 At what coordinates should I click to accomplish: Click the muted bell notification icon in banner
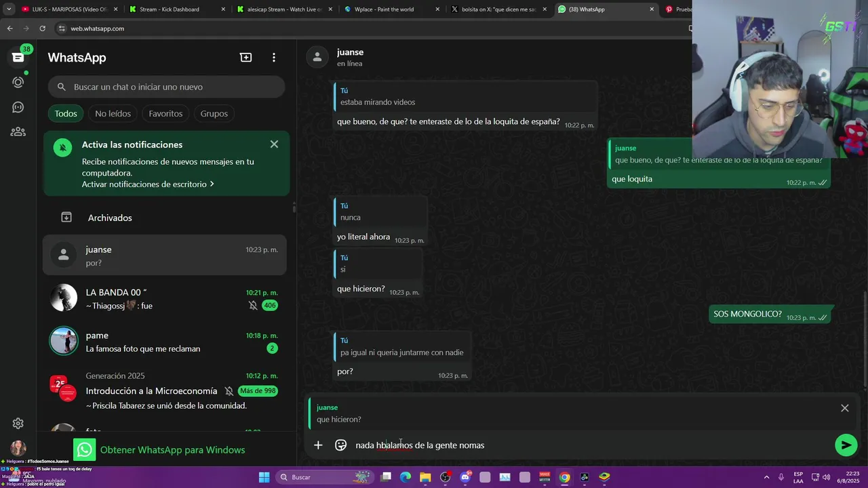click(63, 147)
